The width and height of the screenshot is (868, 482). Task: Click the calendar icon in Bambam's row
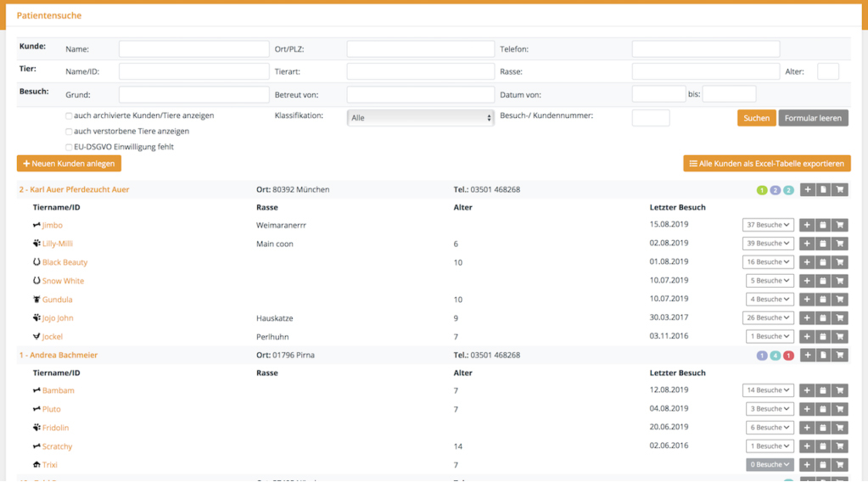tap(823, 390)
